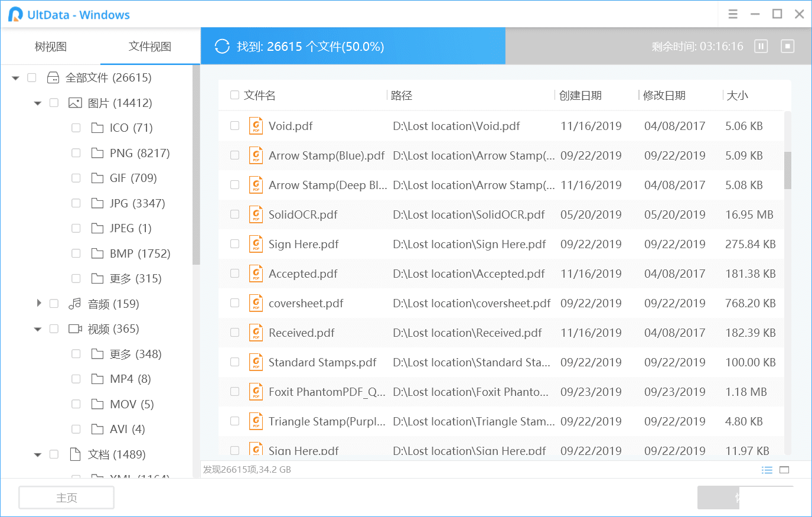This screenshot has width=812, height=517.
Task: Click the spinning scan progress icon
Action: [x=222, y=46]
